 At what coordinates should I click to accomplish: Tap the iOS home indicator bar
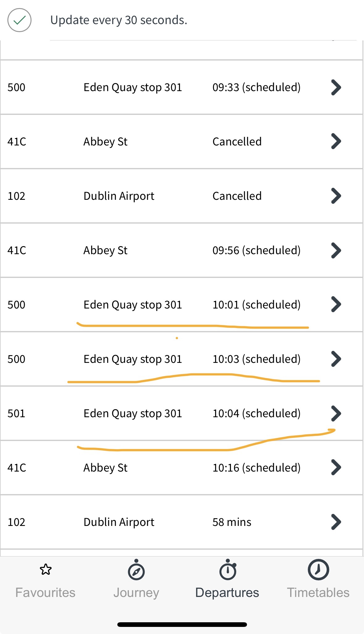[x=182, y=624]
